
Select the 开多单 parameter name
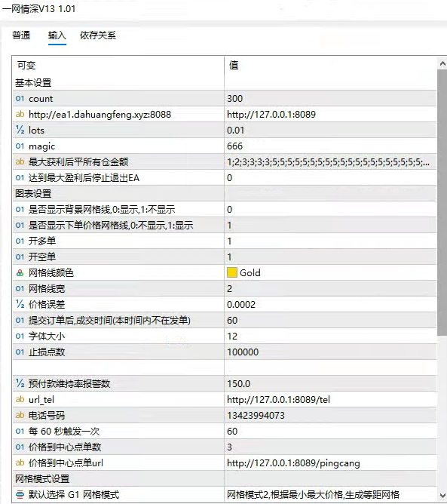click(x=42, y=241)
